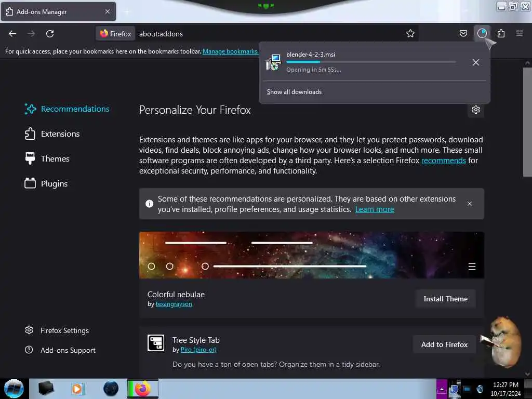Click the Action Center flag tray icon

454,389
